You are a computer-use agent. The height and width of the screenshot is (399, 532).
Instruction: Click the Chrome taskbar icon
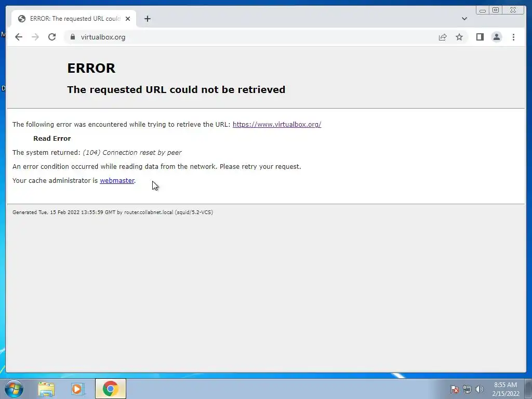click(x=111, y=389)
